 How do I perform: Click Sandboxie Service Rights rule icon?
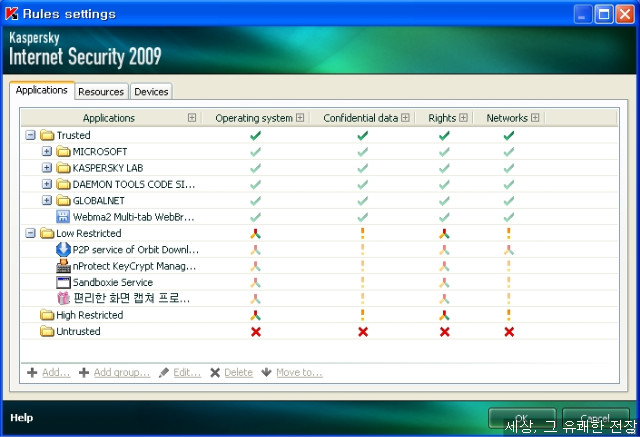tap(444, 283)
